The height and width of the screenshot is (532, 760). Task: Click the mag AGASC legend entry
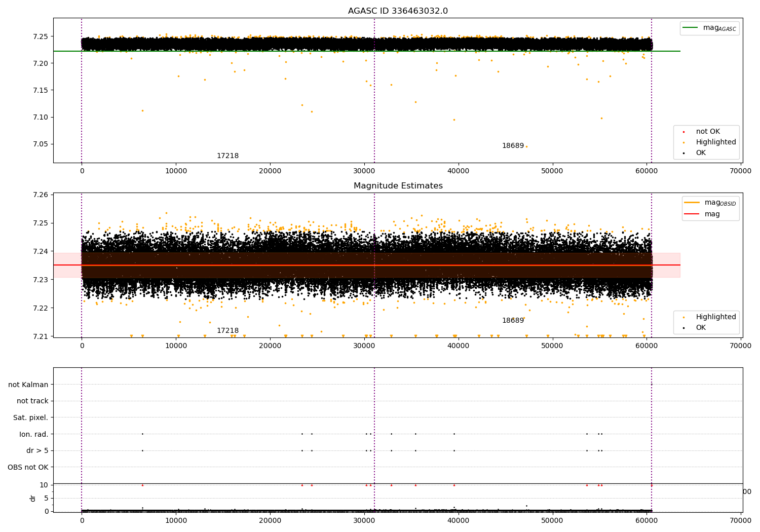(709, 28)
